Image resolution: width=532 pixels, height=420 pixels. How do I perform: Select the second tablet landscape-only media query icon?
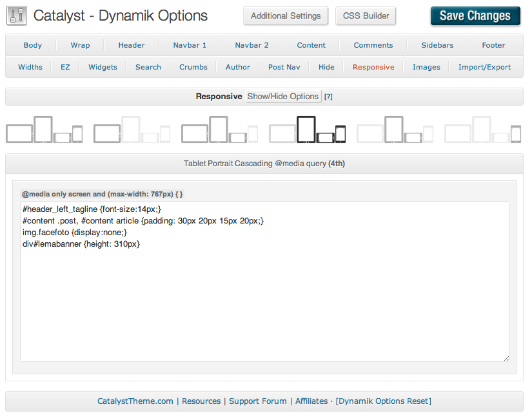[x=132, y=129]
